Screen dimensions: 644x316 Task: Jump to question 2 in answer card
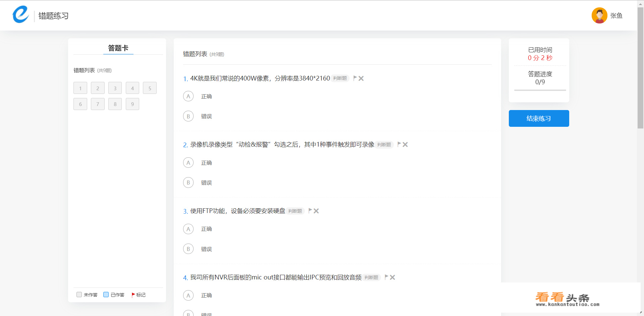(x=98, y=88)
